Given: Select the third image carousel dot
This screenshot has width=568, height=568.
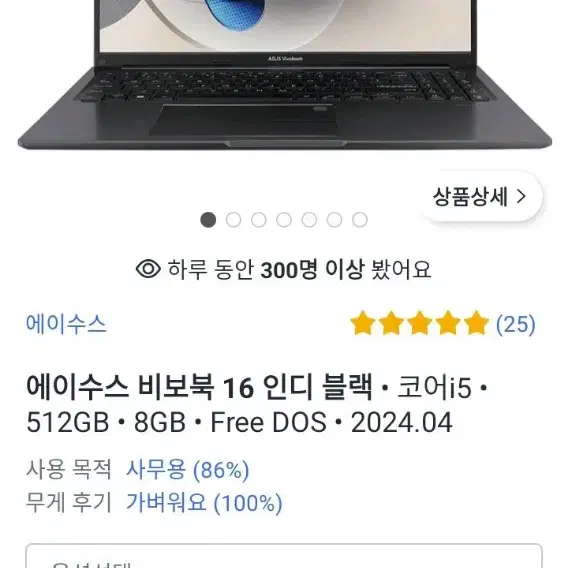Looking at the screenshot, I should 259,220.
